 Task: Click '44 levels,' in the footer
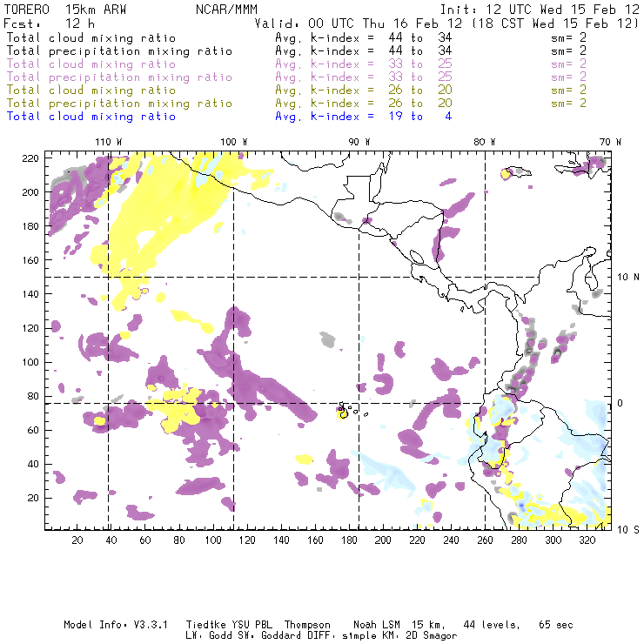(492, 625)
